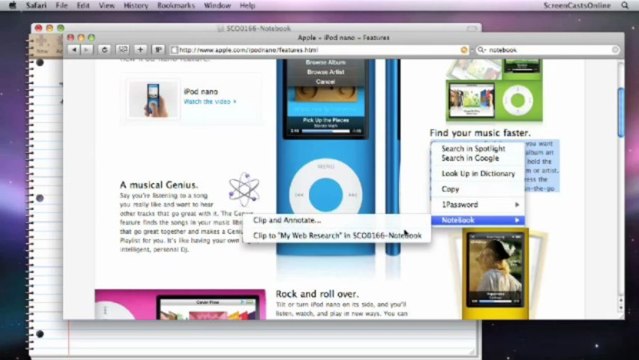Click the toolbar button right of the plus
The image size is (639, 360).
[x=158, y=50]
